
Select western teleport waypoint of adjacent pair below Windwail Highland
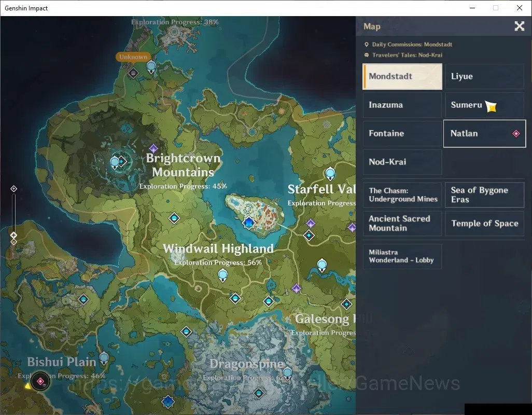pos(235,299)
